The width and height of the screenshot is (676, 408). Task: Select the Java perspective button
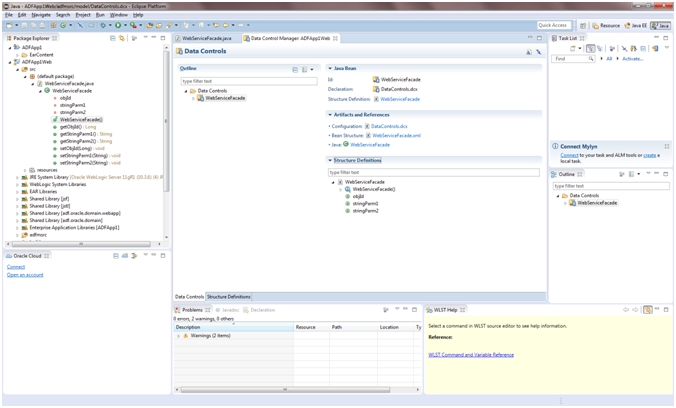pyautogui.click(x=660, y=25)
